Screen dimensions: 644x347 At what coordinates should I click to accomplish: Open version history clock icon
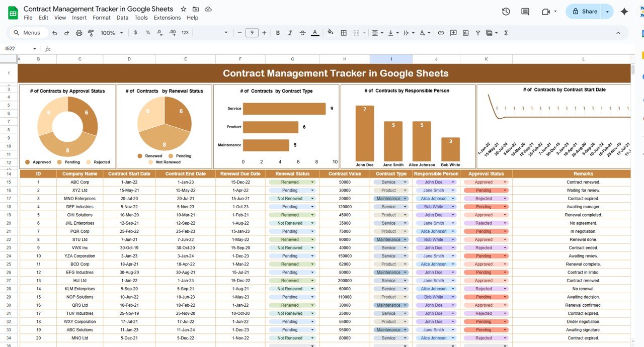506,12
